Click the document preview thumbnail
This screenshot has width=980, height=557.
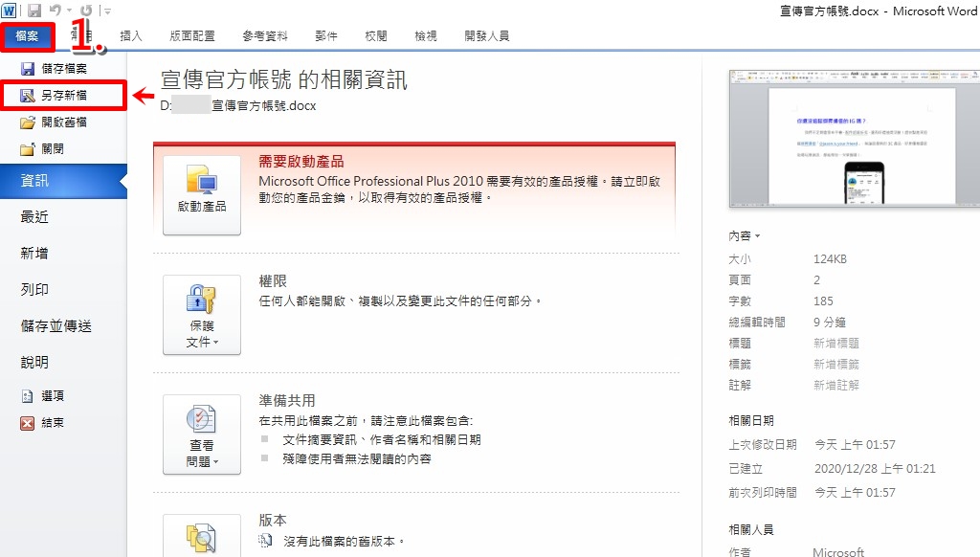(855, 138)
